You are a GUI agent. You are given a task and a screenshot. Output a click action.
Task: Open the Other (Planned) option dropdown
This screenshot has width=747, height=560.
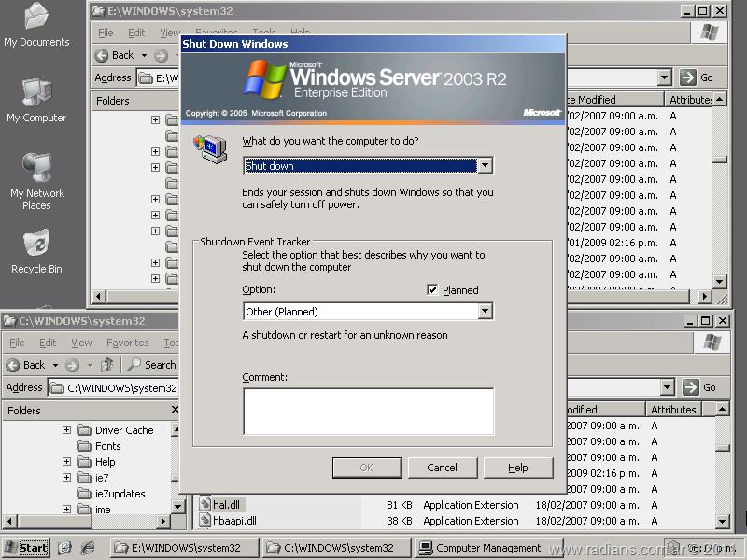pos(485,312)
